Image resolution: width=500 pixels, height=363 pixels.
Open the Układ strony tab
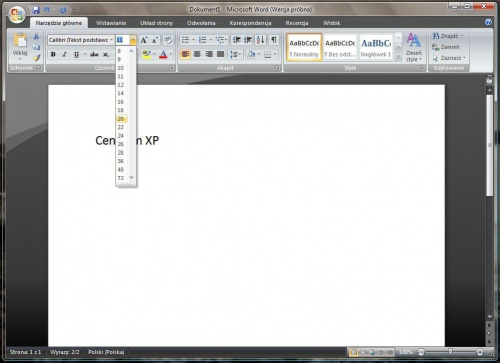(156, 23)
